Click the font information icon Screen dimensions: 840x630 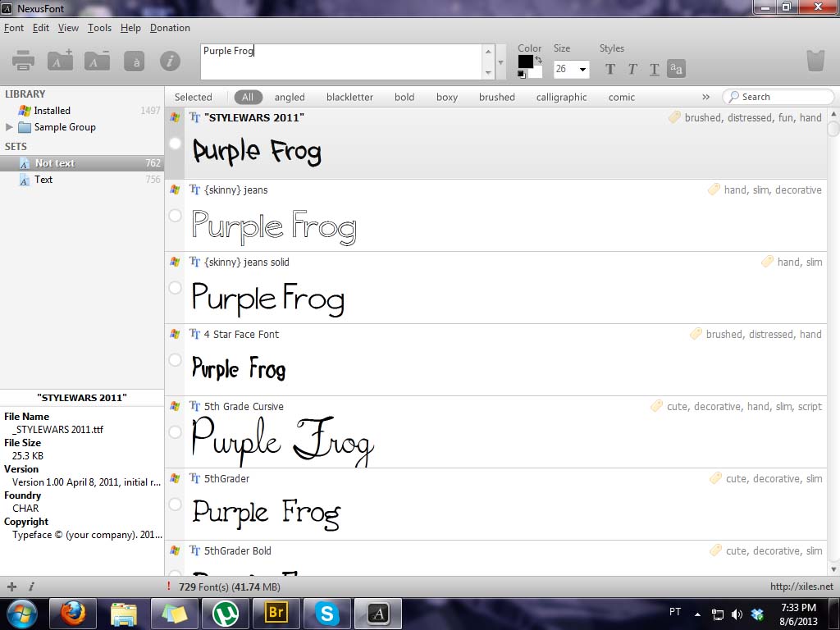pyautogui.click(x=170, y=59)
